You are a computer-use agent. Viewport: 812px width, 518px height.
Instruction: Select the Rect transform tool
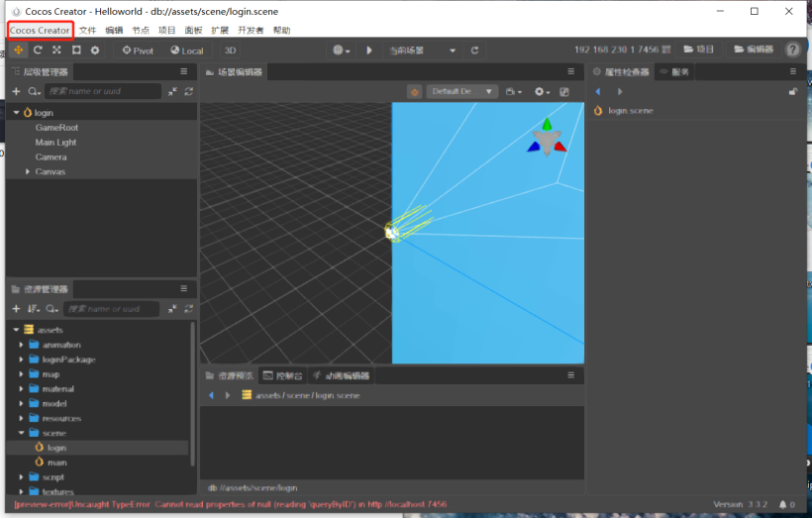[76, 50]
